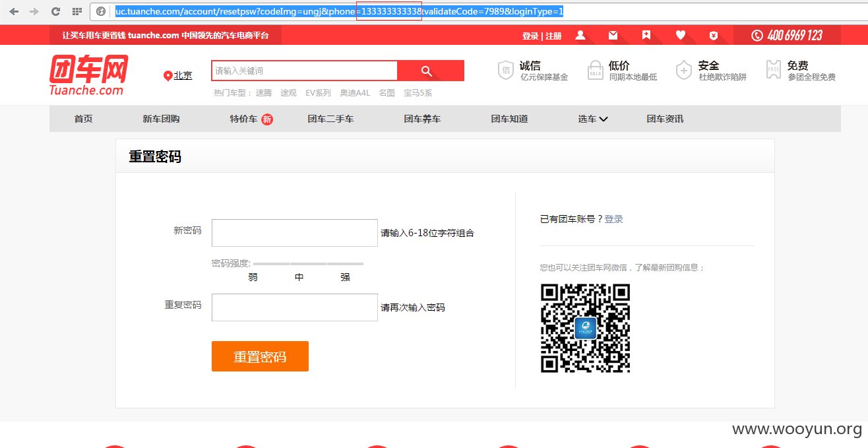Click the 诚信 shield icon

point(506,70)
